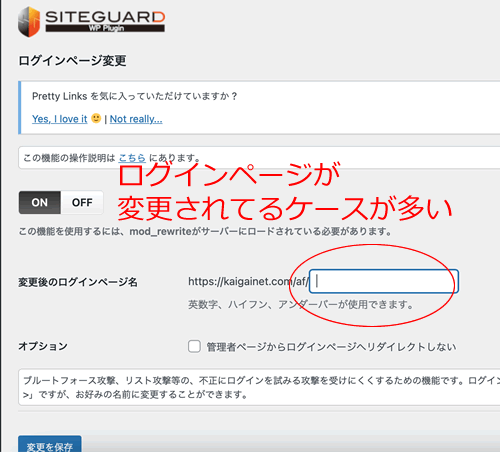Click the ブルートフォース攻撃 description text

[262, 387]
